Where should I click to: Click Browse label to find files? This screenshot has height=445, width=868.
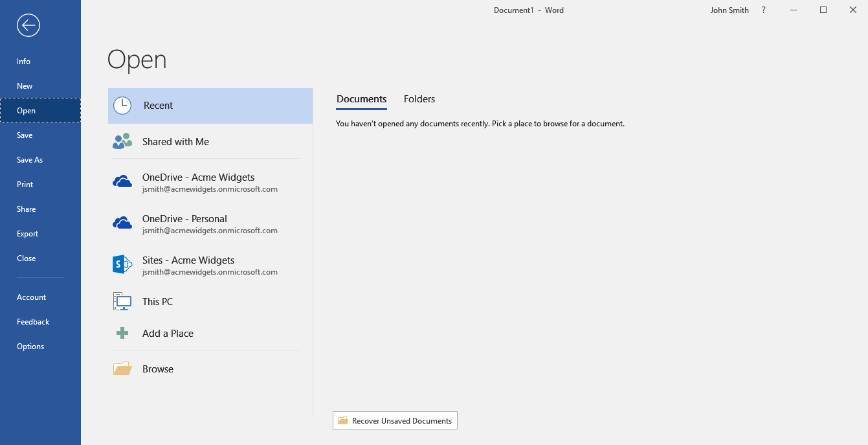[x=158, y=369]
